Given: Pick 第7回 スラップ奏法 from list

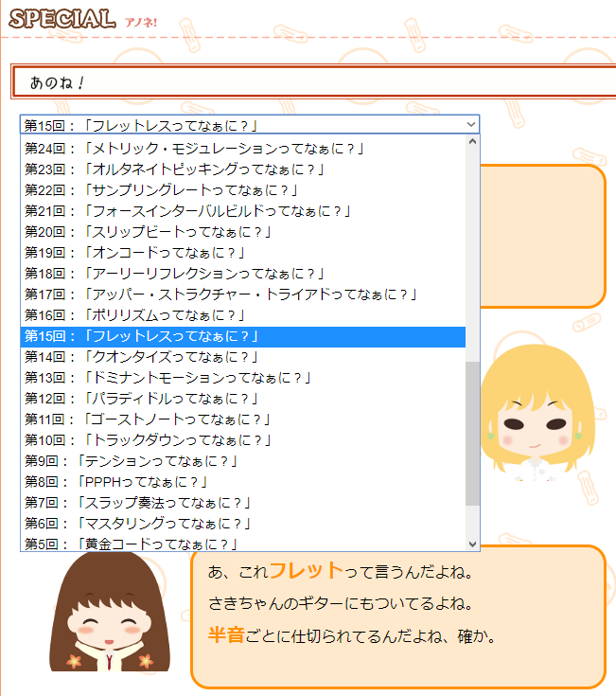Looking at the screenshot, I should click(243, 504).
